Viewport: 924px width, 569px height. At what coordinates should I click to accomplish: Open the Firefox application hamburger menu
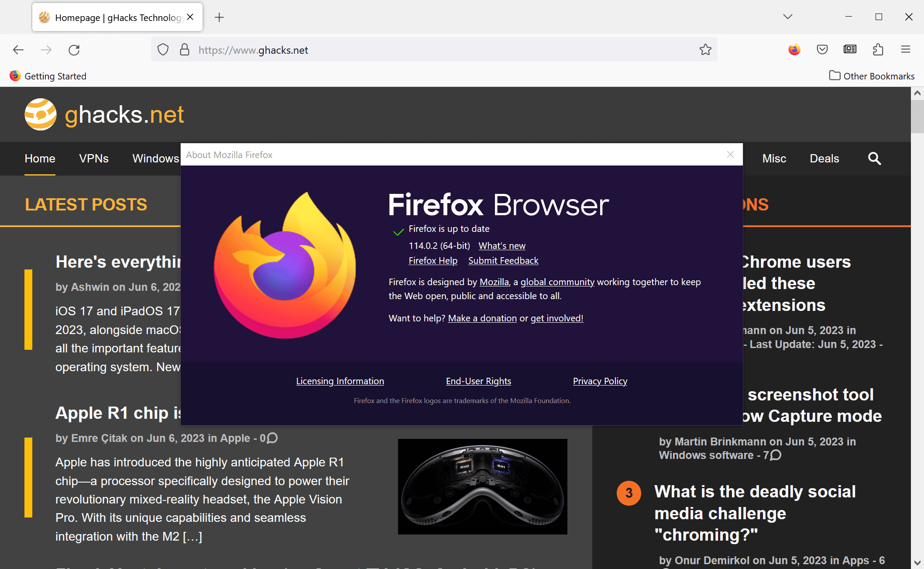point(906,49)
